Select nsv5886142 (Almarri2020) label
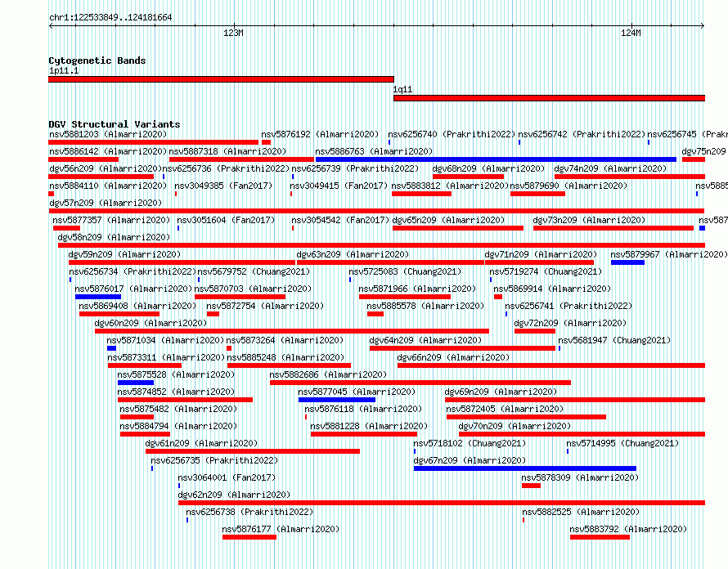 [108, 151]
